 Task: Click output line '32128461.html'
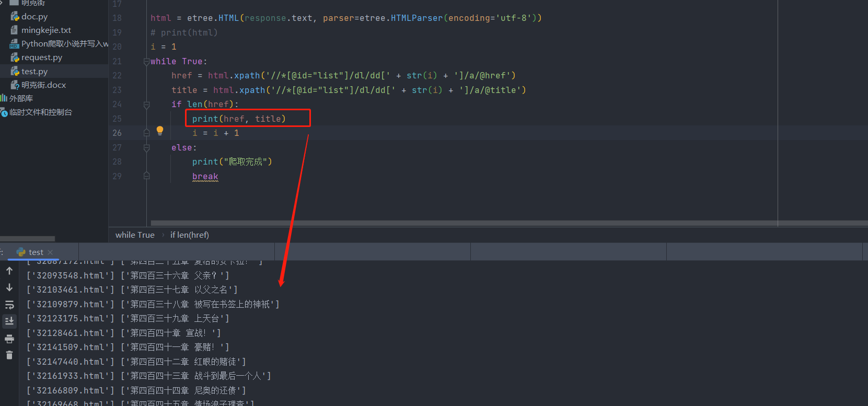[x=124, y=333]
